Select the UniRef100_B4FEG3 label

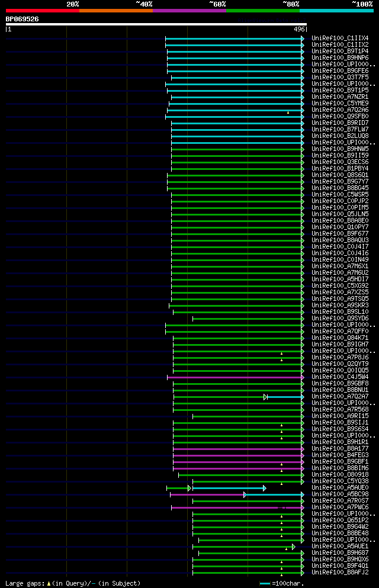[340, 455]
